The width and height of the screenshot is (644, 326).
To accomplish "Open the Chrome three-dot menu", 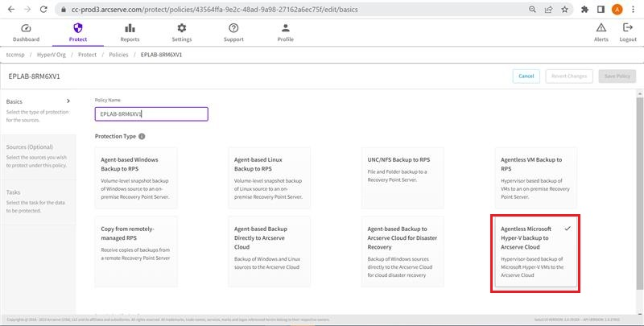I will pos(633,9).
